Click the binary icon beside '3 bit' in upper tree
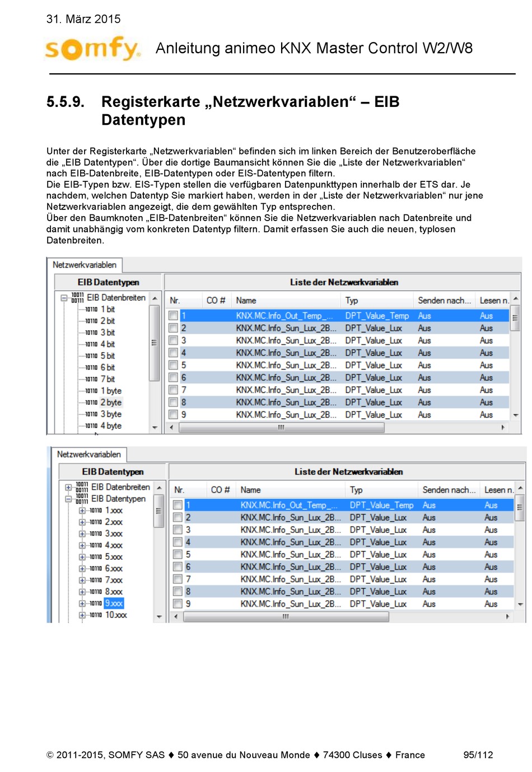Viewport: 532px width, 772px height. [x=91, y=333]
